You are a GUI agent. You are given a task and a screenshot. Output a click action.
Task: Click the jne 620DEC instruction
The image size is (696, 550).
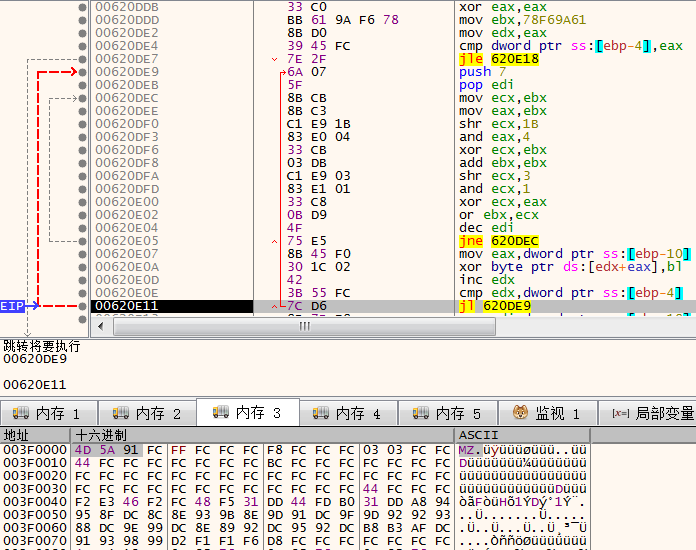point(498,241)
